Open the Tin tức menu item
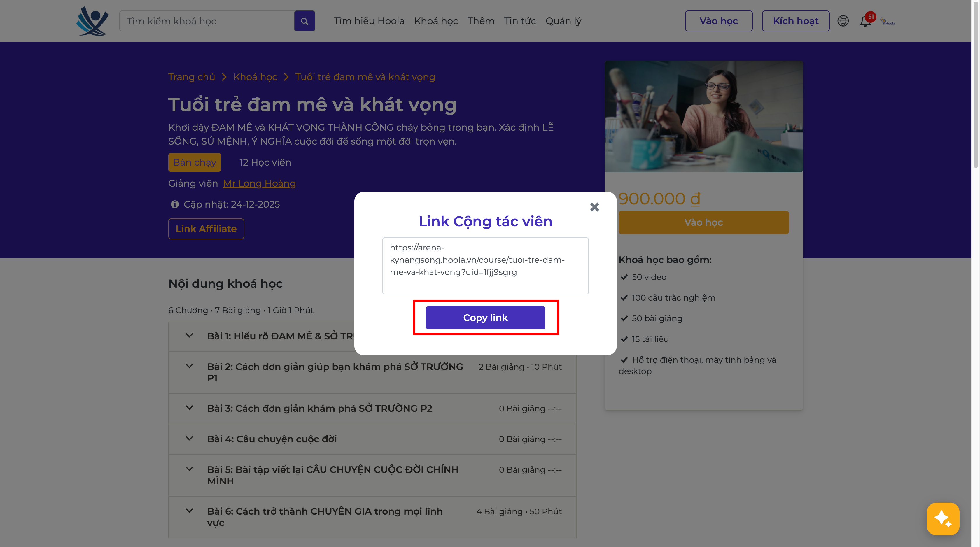 520,21
